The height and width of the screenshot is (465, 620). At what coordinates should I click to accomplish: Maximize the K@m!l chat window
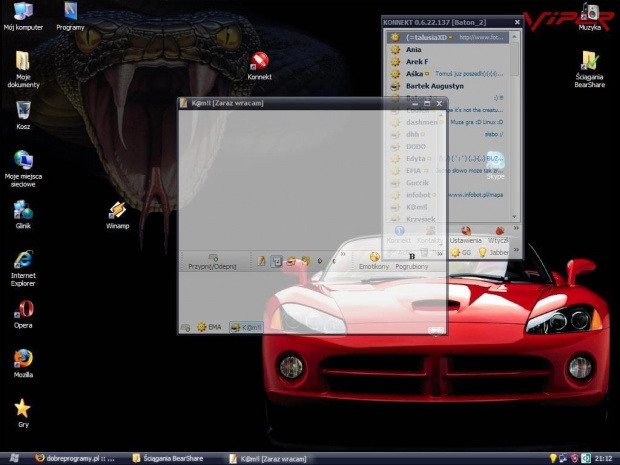[x=427, y=104]
